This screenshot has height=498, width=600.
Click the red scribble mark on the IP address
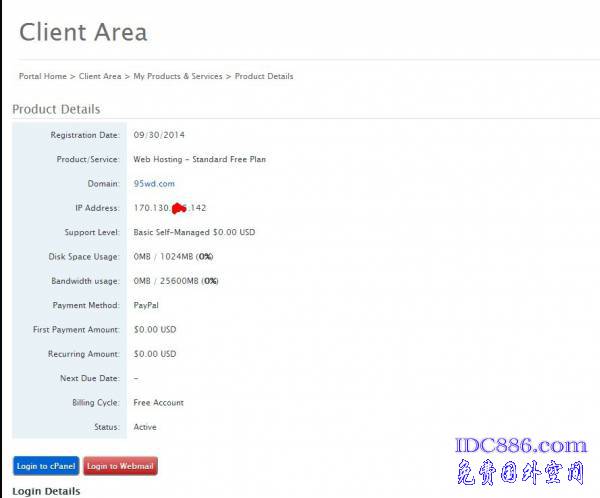coord(180,208)
